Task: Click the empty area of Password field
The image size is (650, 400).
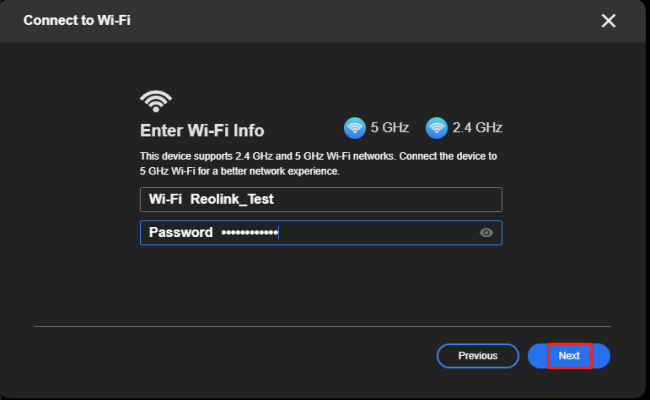Action: point(380,233)
